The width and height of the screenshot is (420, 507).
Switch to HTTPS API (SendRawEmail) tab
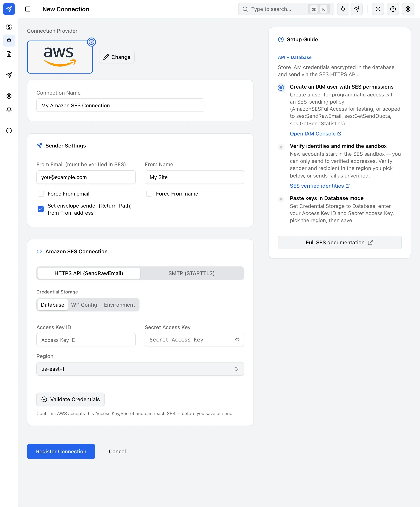(89, 273)
